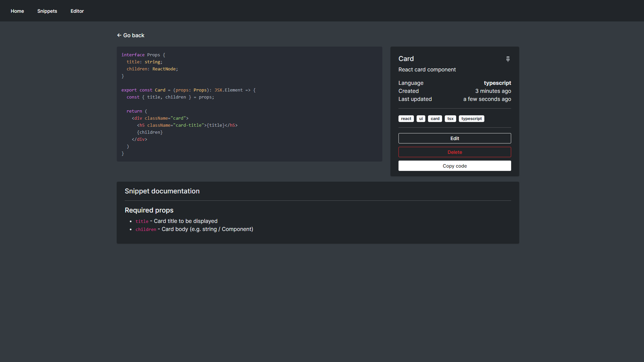The image size is (644, 362).
Task: Click inside the code preview block
Action: tap(249, 104)
